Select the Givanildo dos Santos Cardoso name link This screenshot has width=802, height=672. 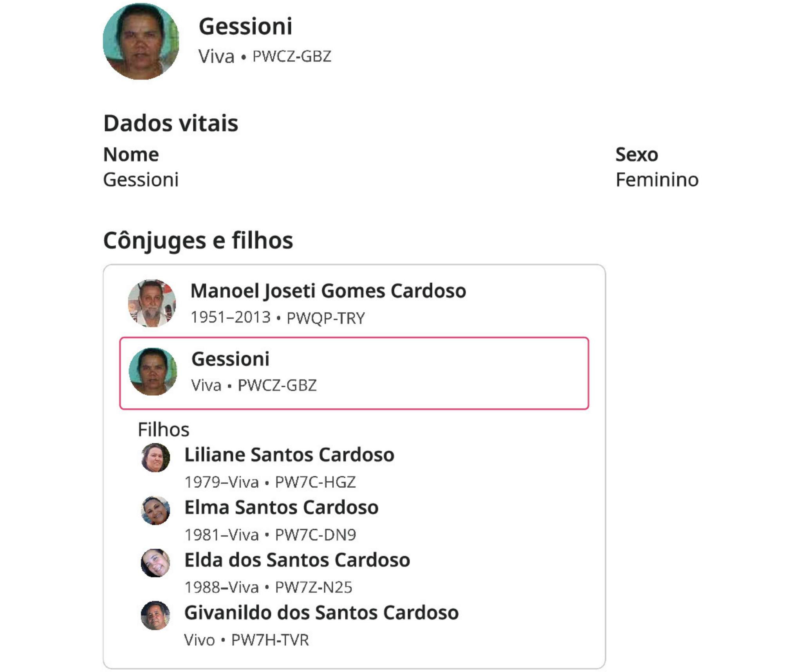coord(321,613)
